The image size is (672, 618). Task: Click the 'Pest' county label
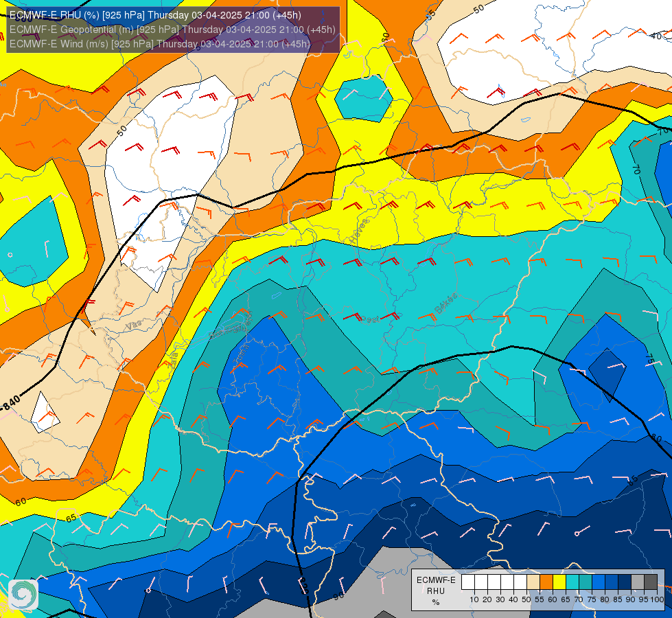[370, 319]
